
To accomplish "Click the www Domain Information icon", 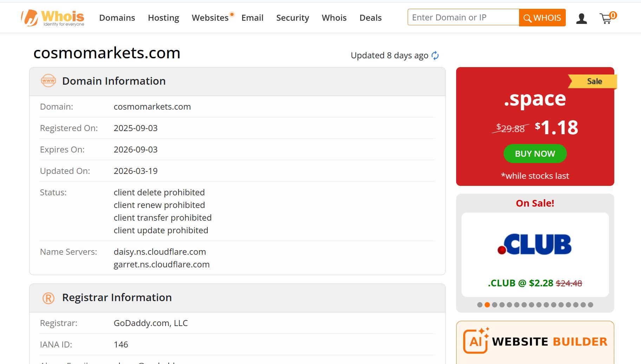I will point(48,81).
